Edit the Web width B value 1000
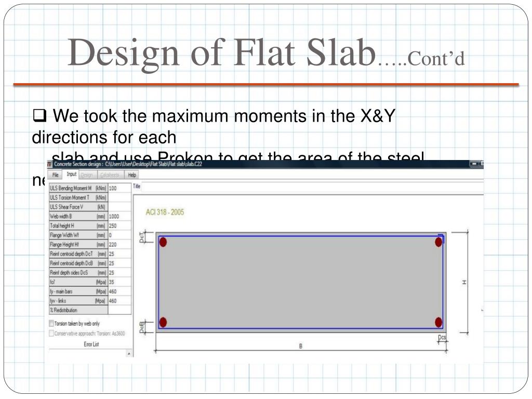 119,216
